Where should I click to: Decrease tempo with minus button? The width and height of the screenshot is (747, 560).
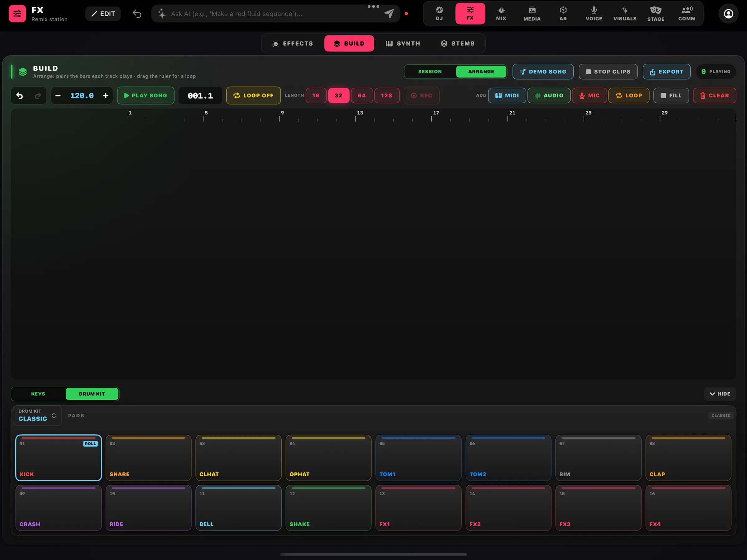click(58, 96)
